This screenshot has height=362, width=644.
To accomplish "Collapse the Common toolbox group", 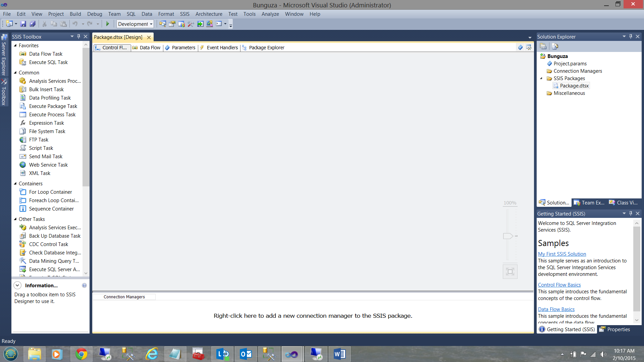I will coord(15,73).
